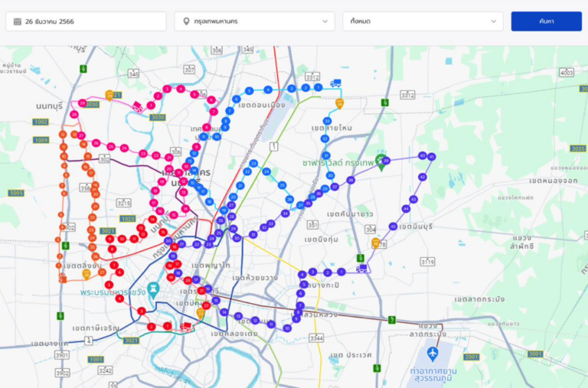Click purple route stop marker 40
The height and width of the screenshot is (388, 588).
pyautogui.click(x=422, y=155)
